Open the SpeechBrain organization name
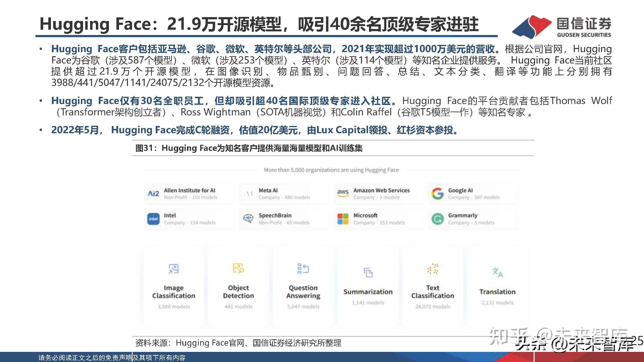This screenshot has height=362, width=644. [x=275, y=215]
